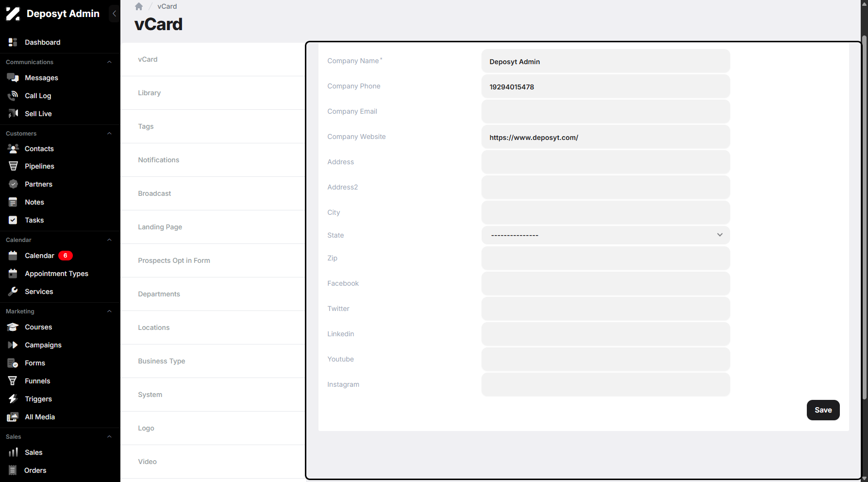Collapse the Customers section

tap(109, 134)
